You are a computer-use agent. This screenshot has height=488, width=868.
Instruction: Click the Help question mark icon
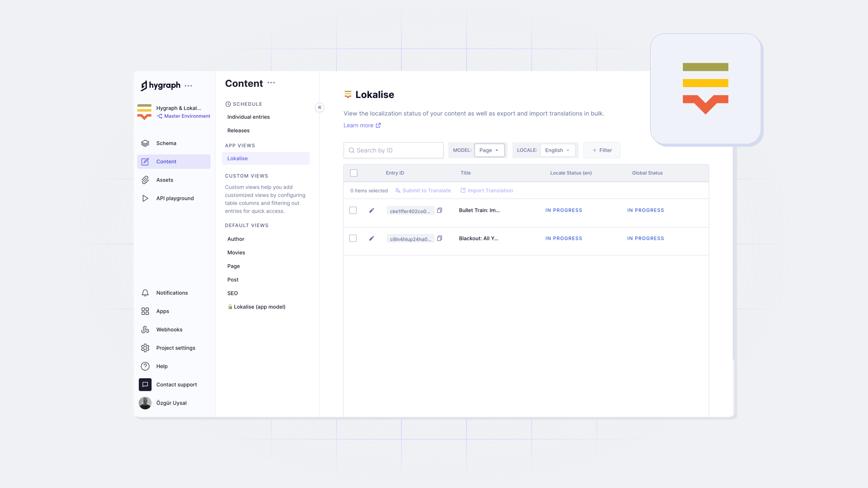145,366
